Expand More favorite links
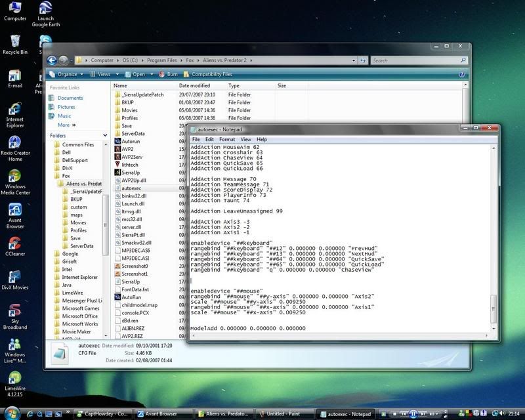Viewport: 525px width, 420px height. pos(67,125)
